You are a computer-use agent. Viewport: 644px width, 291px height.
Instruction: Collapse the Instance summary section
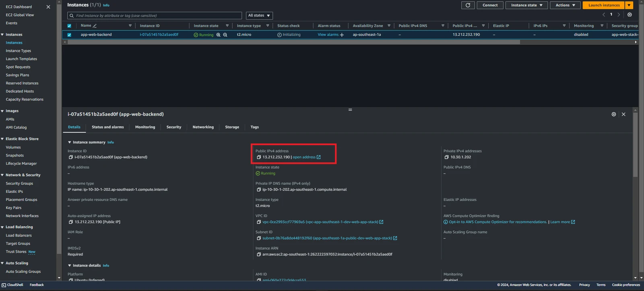(x=70, y=142)
